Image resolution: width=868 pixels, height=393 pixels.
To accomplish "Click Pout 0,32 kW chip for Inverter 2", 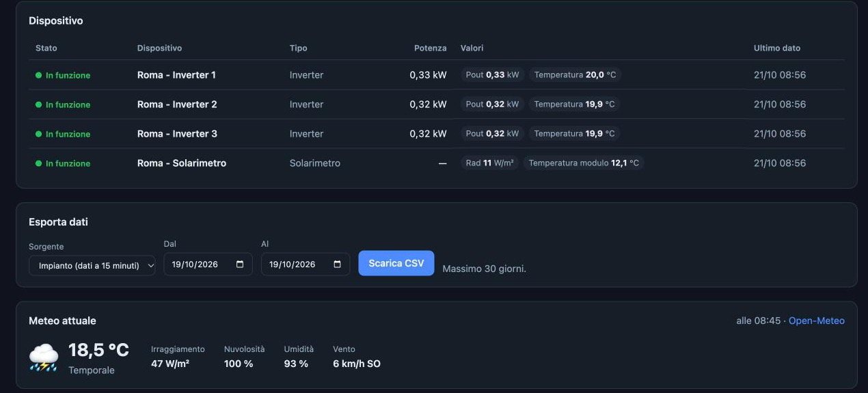I will click(x=493, y=105).
